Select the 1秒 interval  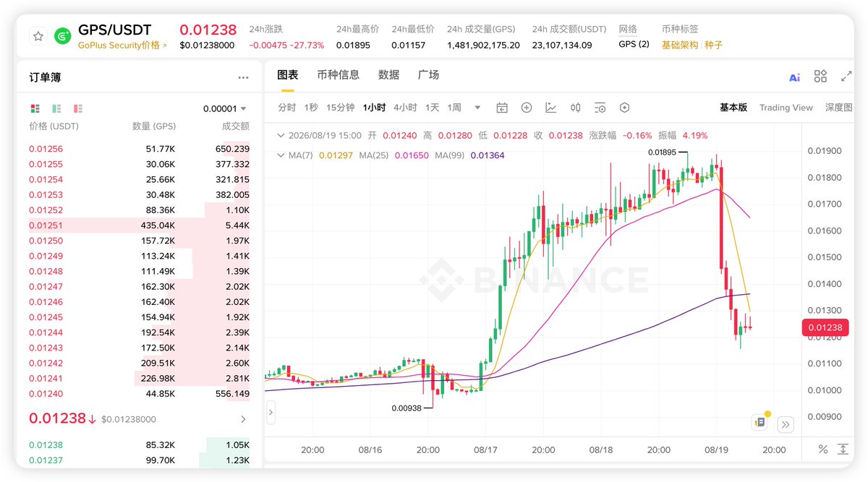tap(311, 108)
